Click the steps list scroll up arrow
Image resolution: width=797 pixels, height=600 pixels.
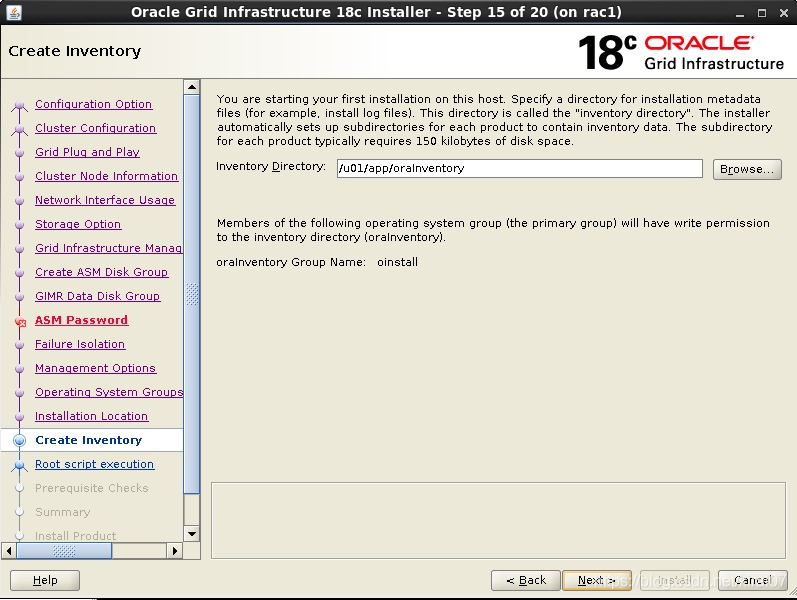[192, 87]
